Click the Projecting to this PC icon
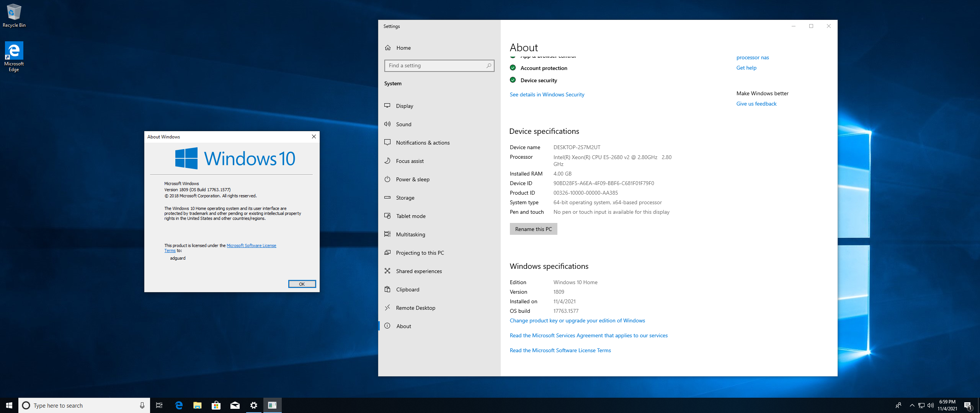The width and height of the screenshot is (980, 413). click(387, 252)
